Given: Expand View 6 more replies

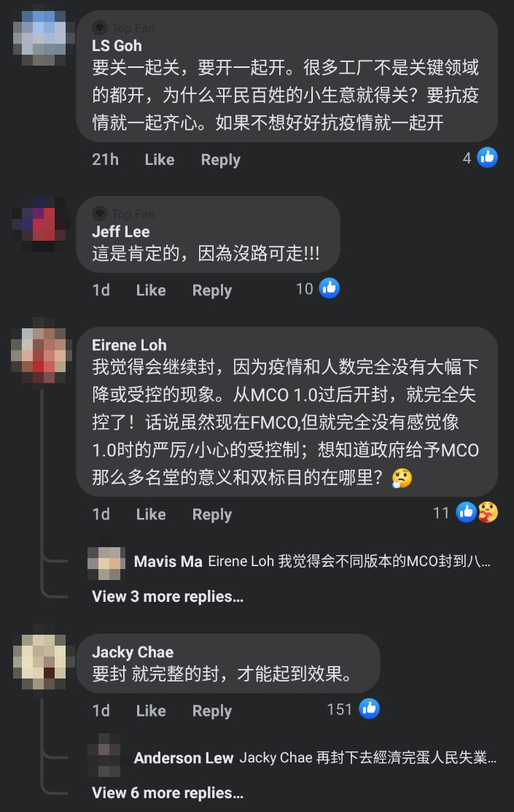Looking at the screenshot, I should 168,793.
